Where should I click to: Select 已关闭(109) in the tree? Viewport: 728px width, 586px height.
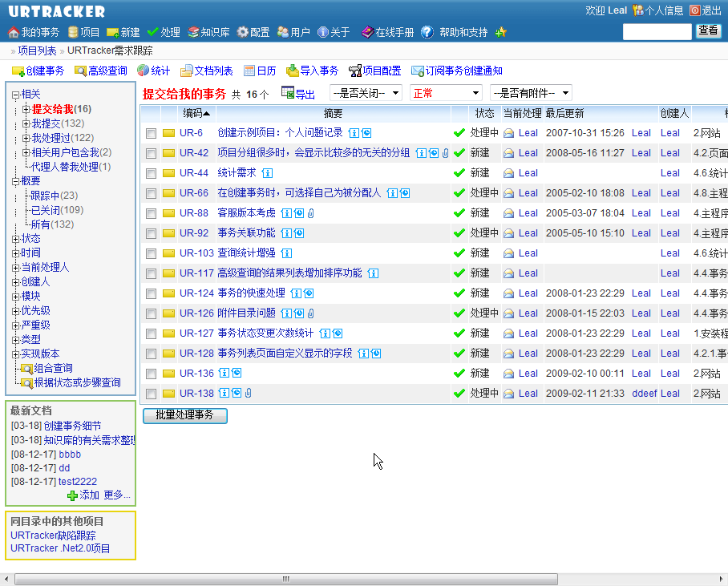(x=57, y=210)
